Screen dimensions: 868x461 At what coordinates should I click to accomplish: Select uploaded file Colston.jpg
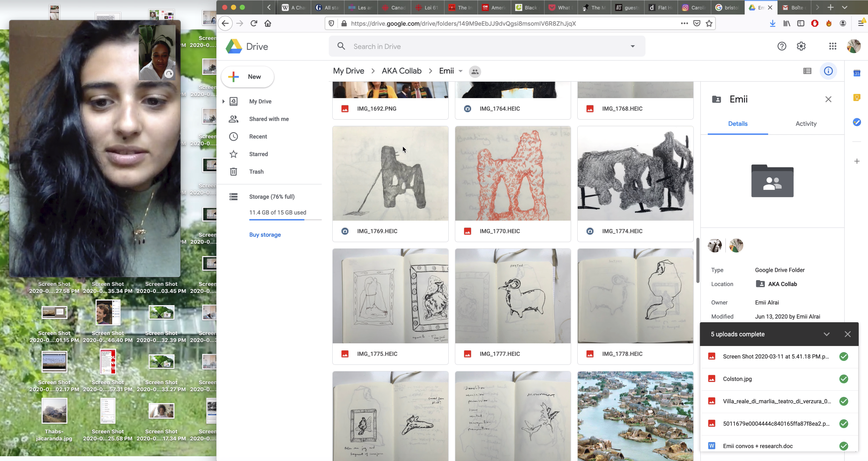coord(779,379)
